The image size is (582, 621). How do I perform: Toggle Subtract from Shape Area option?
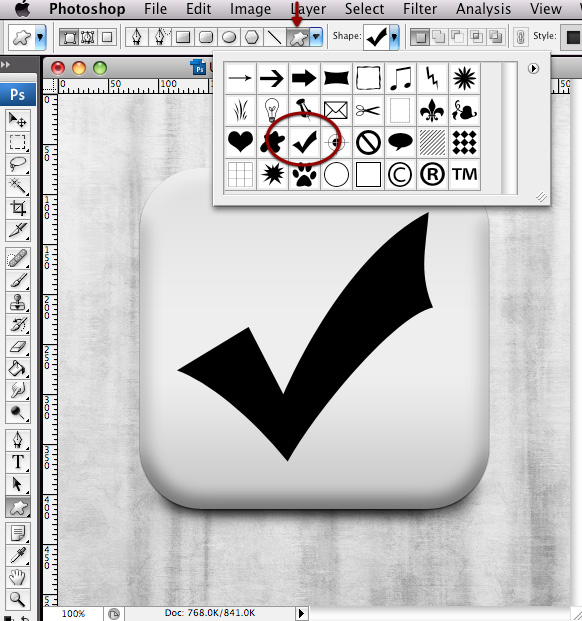point(457,37)
